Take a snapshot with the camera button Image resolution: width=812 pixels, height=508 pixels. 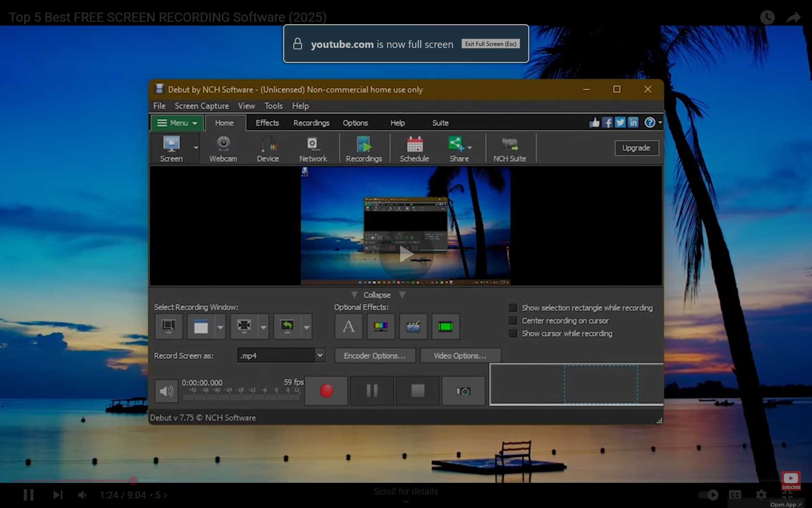coord(463,390)
